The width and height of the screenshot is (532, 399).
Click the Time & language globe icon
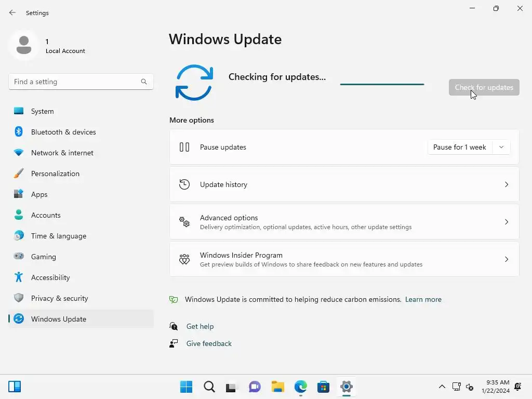point(19,235)
